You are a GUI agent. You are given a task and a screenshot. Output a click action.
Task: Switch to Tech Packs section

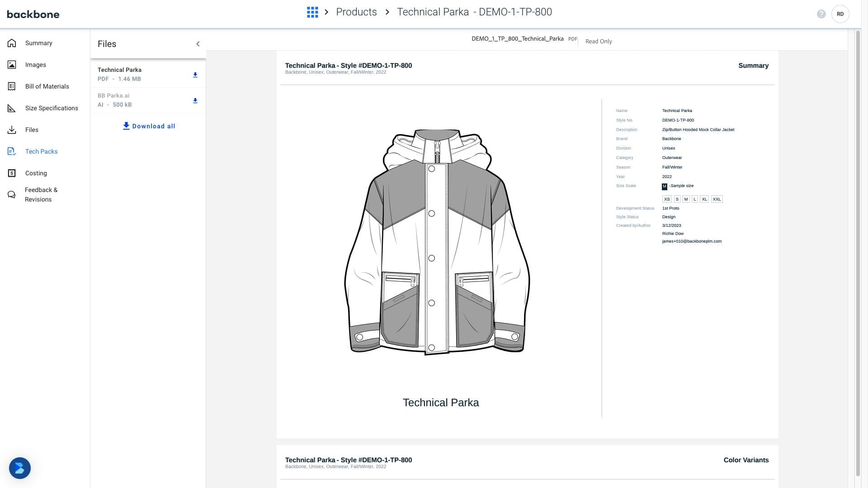pyautogui.click(x=41, y=151)
